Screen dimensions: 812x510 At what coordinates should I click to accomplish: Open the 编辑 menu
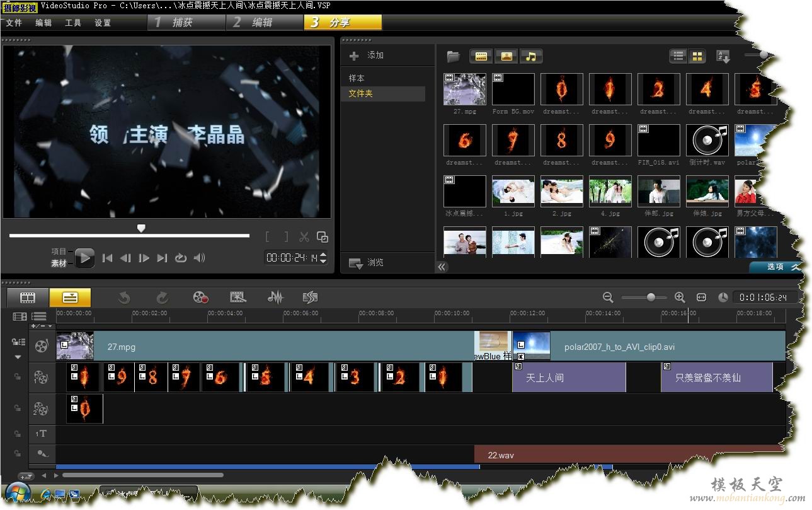(x=43, y=23)
